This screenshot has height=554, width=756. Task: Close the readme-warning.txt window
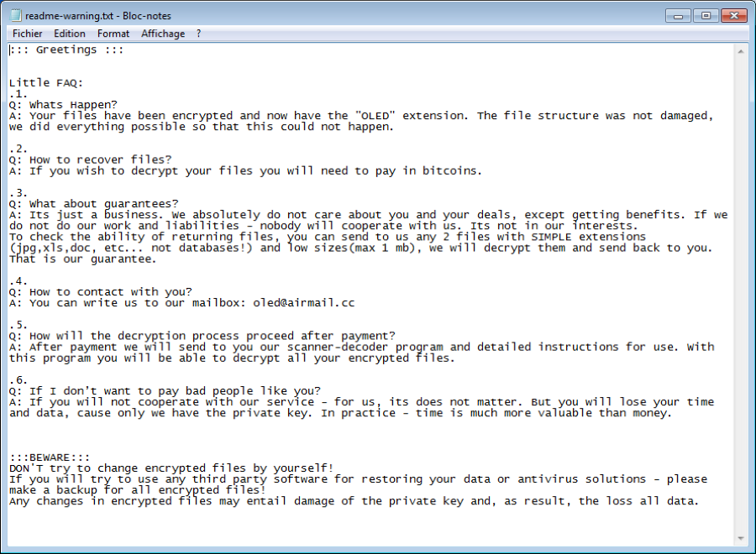click(x=734, y=16)
